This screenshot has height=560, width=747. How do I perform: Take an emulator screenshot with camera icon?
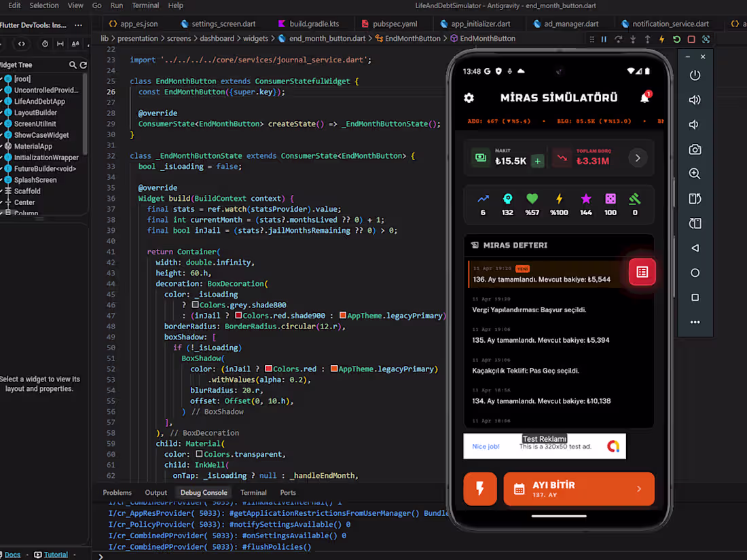695,149
